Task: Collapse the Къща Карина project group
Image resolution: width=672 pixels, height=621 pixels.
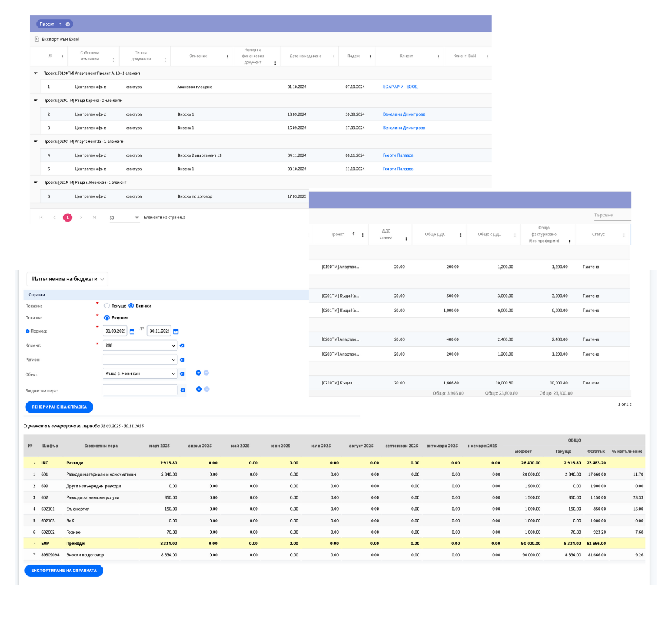Action: [x=35, y=100]
